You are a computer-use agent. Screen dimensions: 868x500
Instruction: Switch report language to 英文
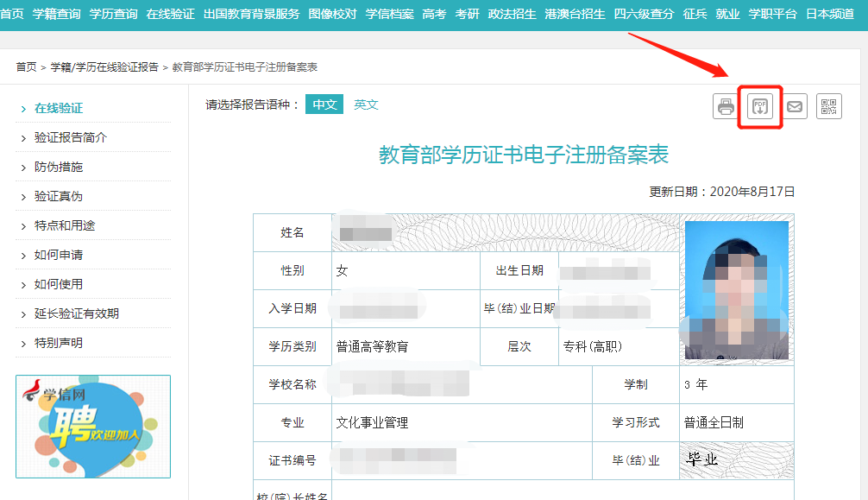click(x=366, y=104)
